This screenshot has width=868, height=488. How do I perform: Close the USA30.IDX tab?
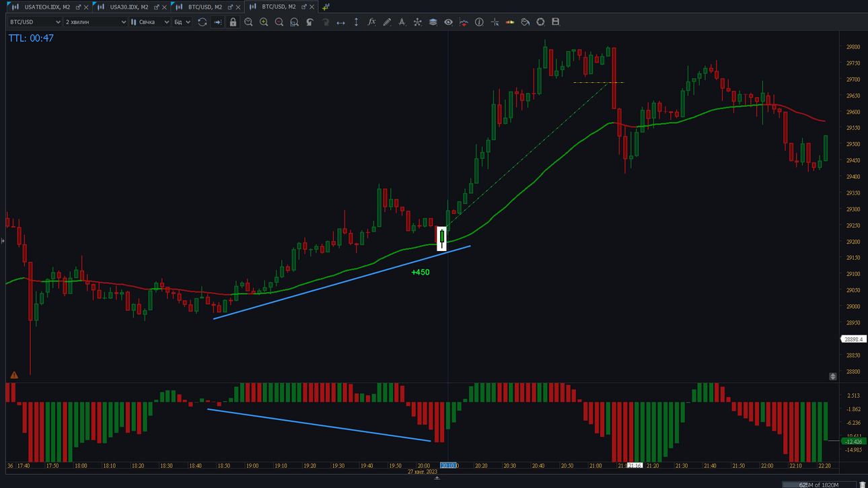[164, 7]
